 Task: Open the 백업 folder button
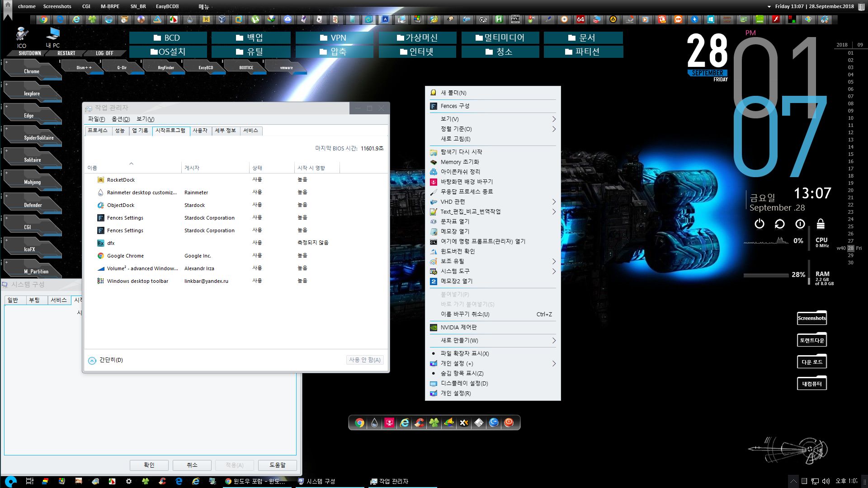pos(251,38)
